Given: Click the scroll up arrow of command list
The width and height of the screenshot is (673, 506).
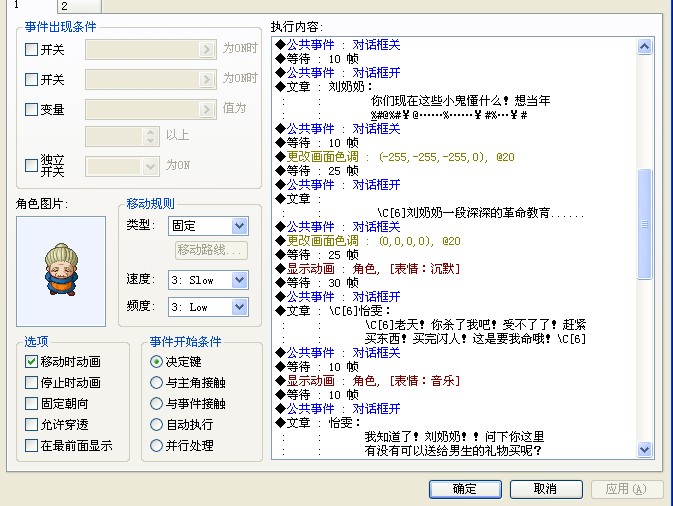Looking at the screenshot, I should (644, 46).
